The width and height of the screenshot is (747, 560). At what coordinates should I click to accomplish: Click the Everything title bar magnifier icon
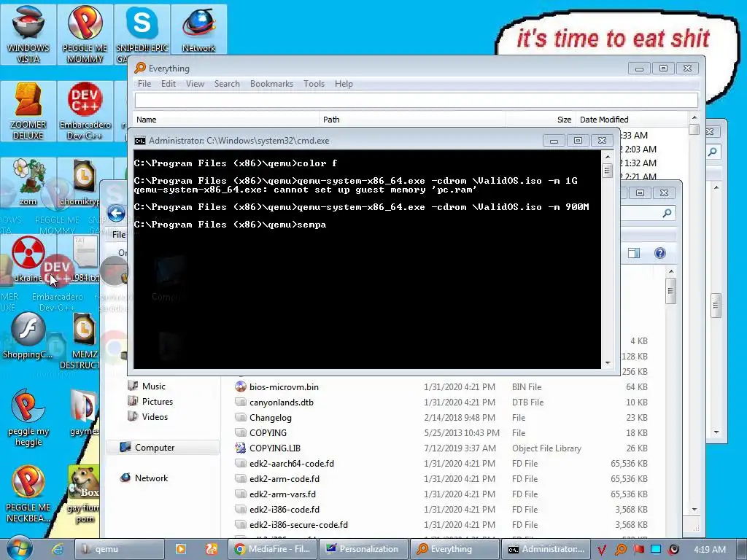pyautogui.click(x=139, y=68)
